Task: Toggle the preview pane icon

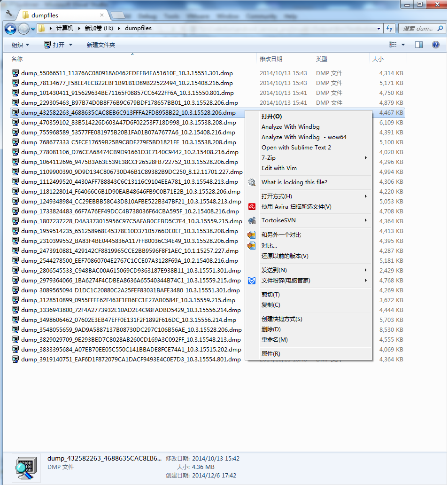Action: 419,45
